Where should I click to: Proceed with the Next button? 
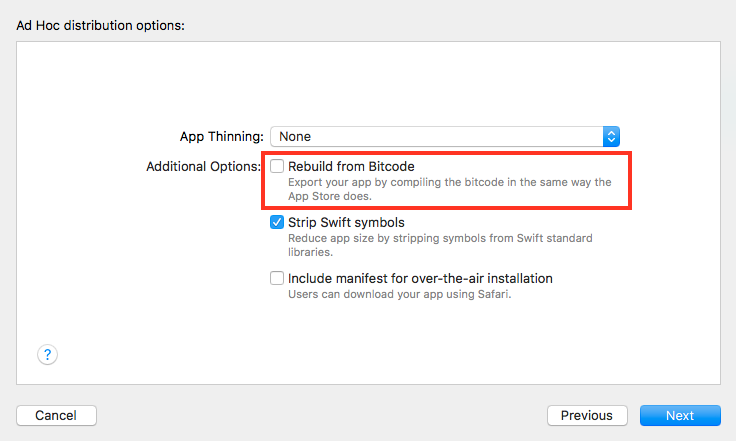pos(680,415)
